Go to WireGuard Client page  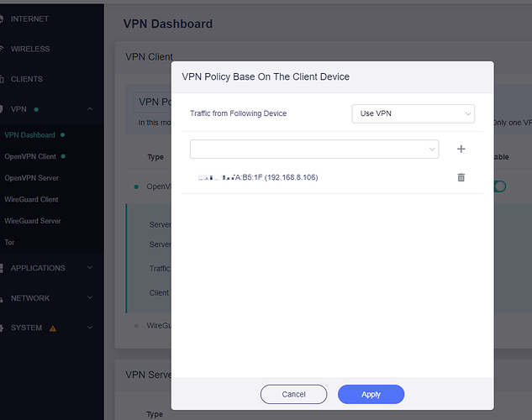click(32, 199)
